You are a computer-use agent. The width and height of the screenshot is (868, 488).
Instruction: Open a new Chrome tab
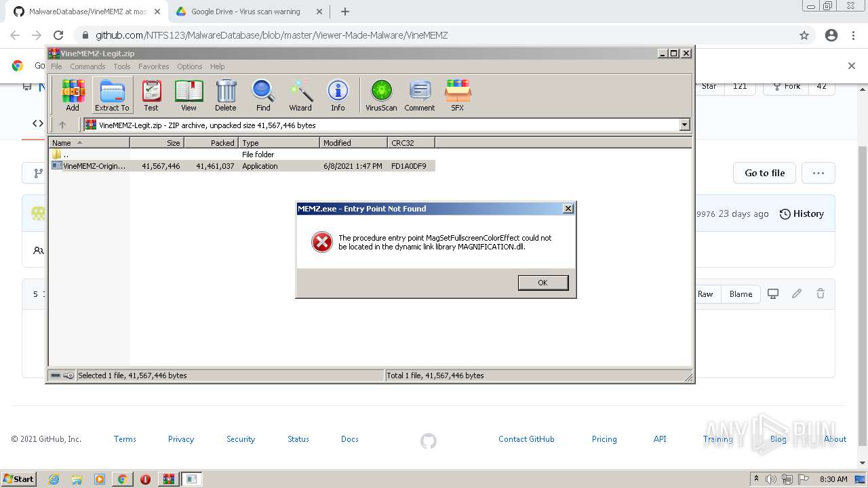[x=345, y=12]
